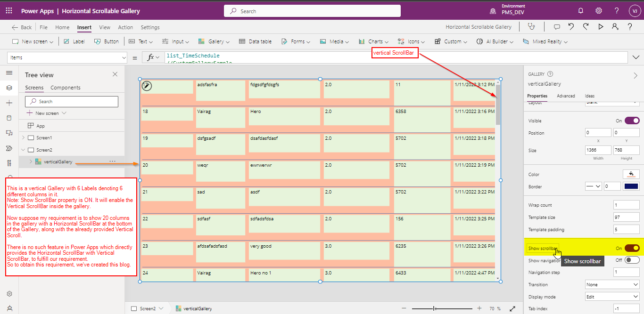Click the gallery edit pencil icon
Viewport: 644px width, 314px height.
pos(147,86)
